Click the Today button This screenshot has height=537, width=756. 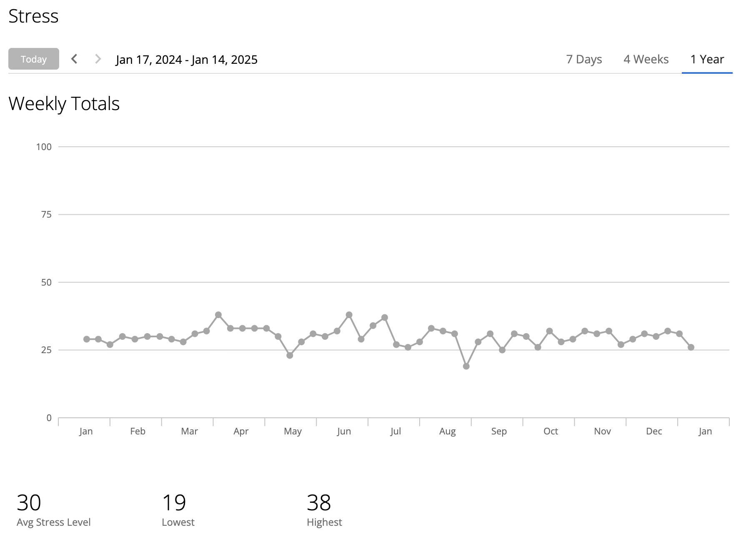(34, 59)
